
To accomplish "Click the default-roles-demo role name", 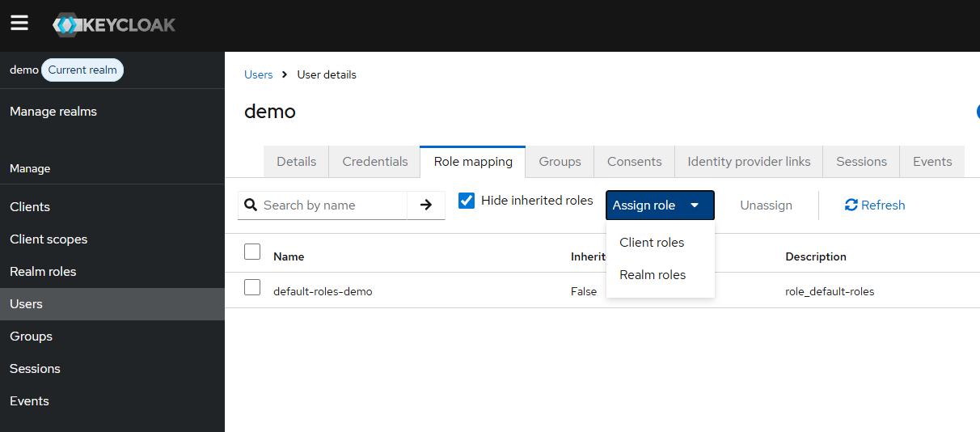I will (323, 291).
